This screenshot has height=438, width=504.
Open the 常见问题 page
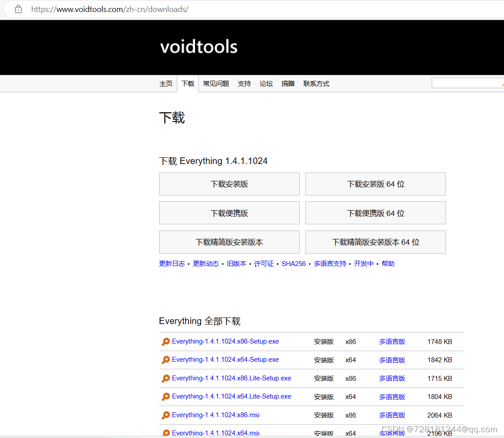(216, 83)
